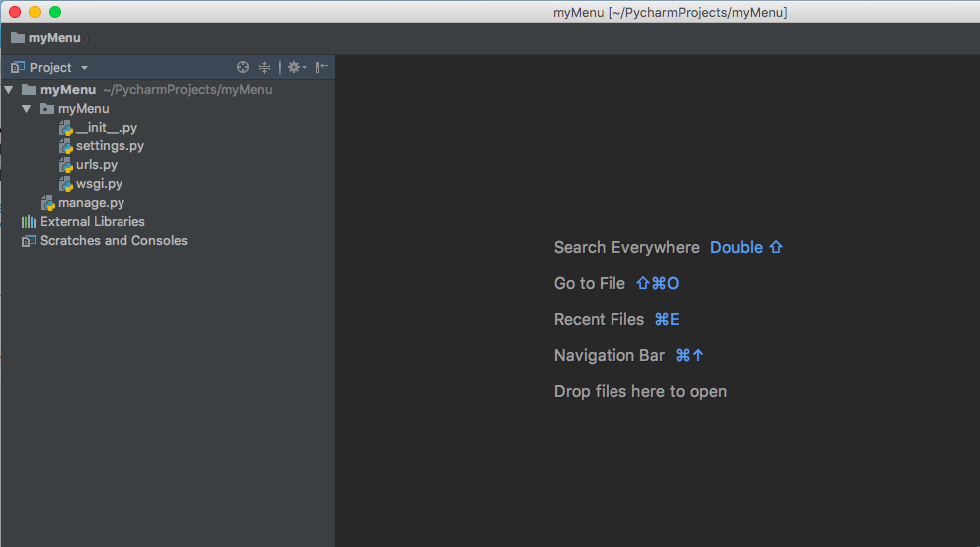Click the External Libraries bars icon

click(29, 222)
